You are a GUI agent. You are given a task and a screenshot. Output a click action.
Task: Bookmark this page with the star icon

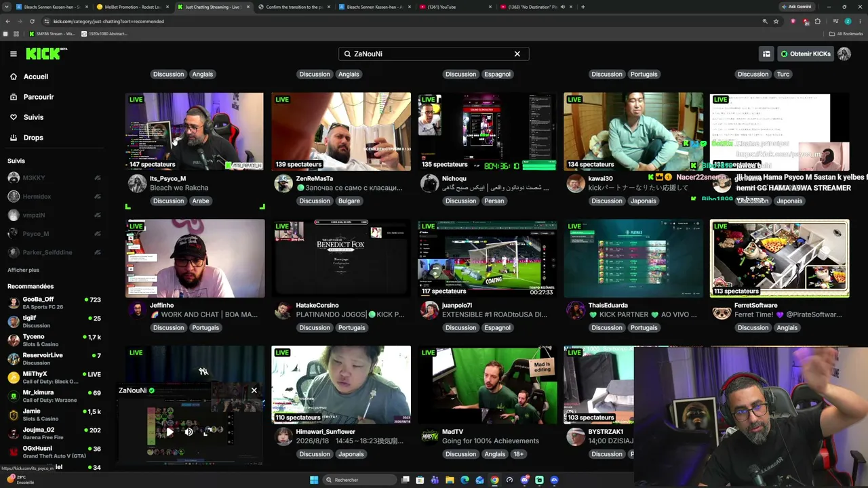pos(776,21)
